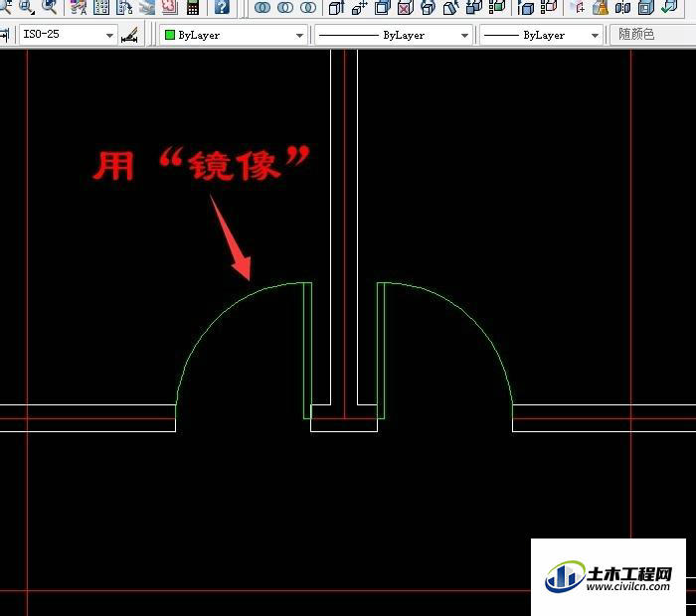Open the DesignCenter palette icon
Viewport: 696px width, 616px height.
[101, 6]
